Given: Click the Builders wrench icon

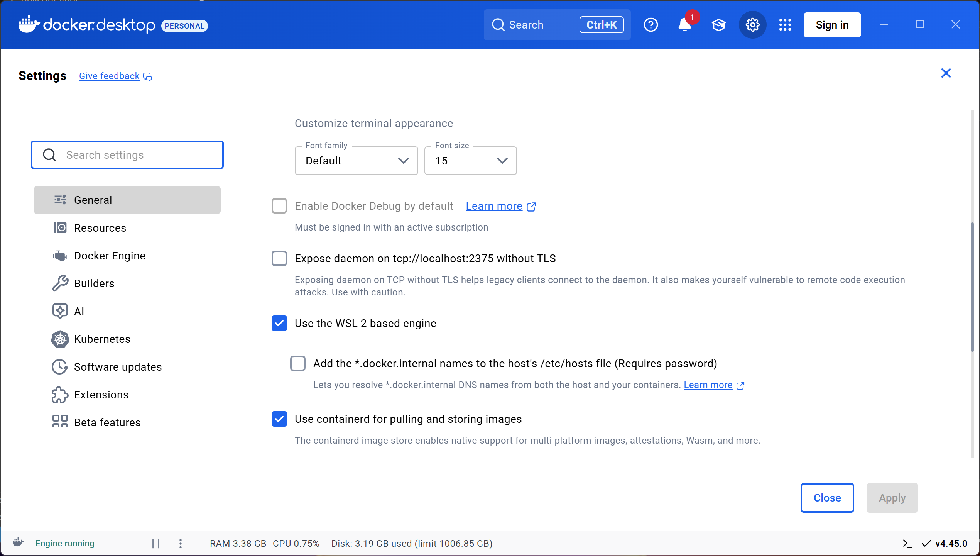Looking at the screenshot, I should click(x=60, y=283).
